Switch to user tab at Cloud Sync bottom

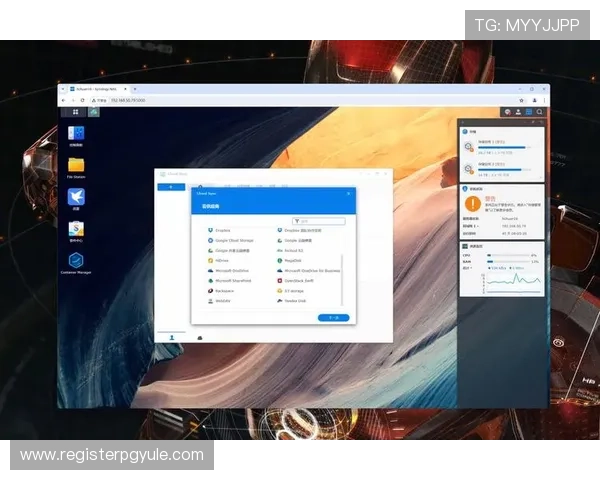tap(172, 338)
